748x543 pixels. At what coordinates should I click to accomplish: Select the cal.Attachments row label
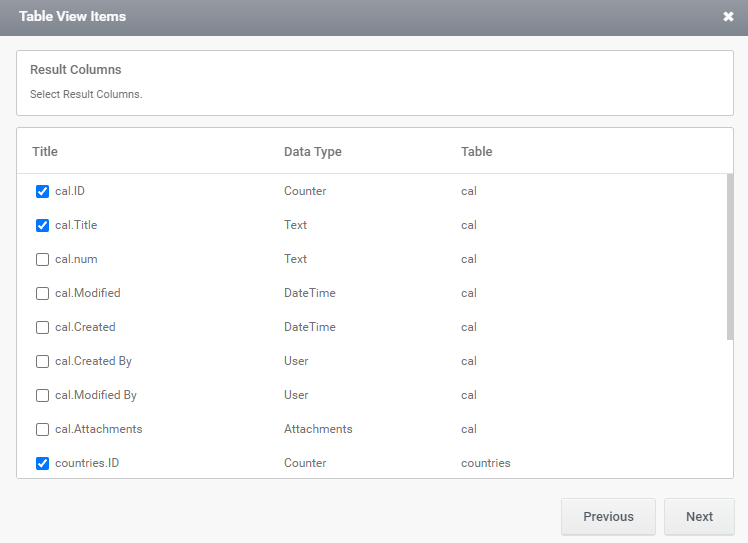[x=99, y=429]
